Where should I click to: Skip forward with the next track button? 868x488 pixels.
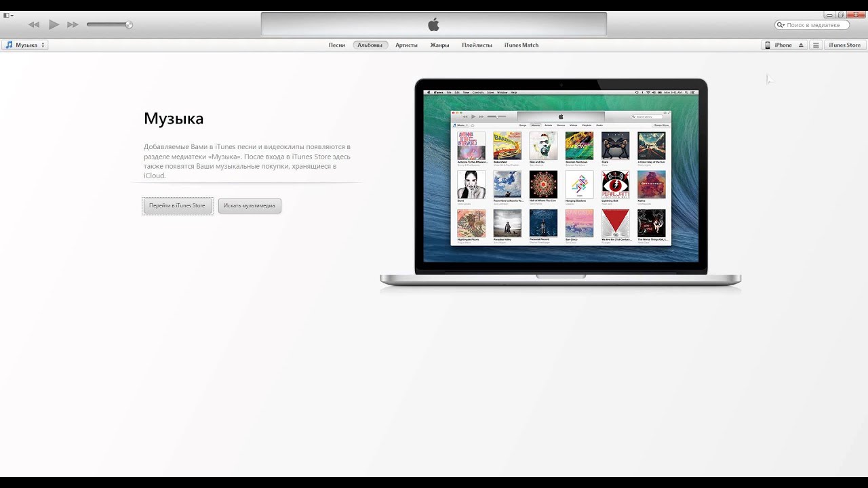click(73, 25)
